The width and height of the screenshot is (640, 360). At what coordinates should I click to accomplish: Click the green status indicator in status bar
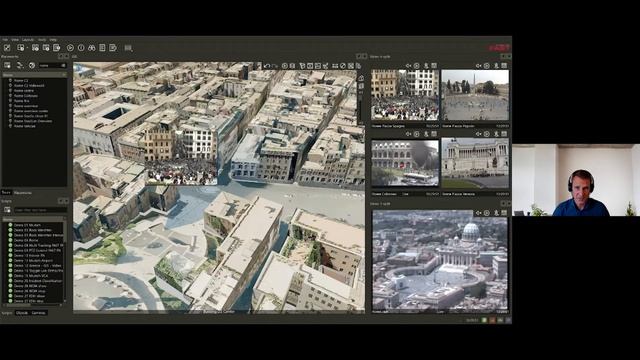point(484,320)
